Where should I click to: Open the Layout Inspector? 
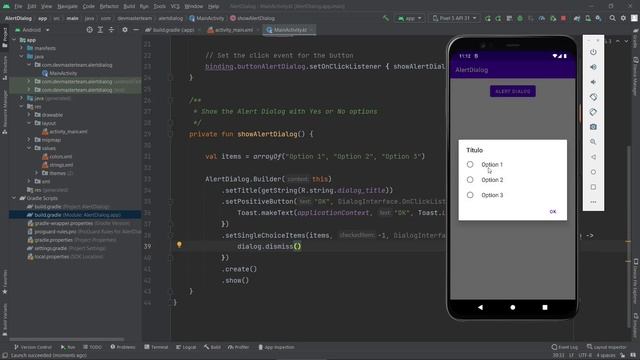(x=606, y=347)
